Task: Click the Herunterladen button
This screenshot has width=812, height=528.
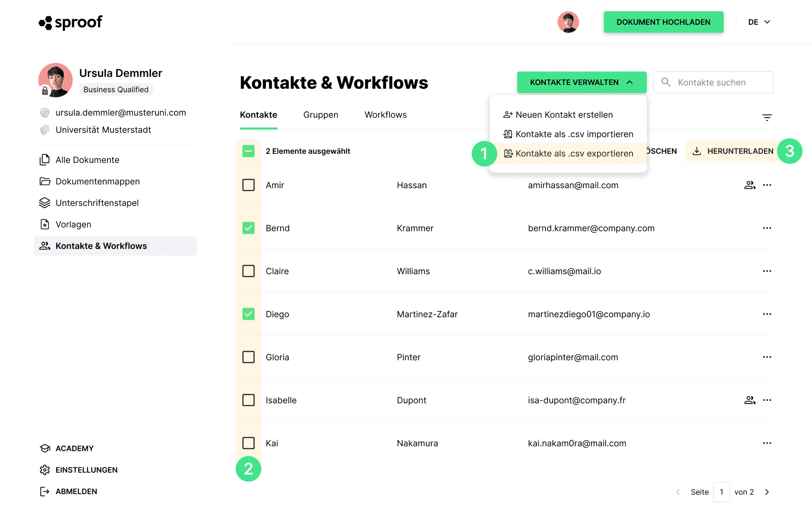Action: coord(733,151)
